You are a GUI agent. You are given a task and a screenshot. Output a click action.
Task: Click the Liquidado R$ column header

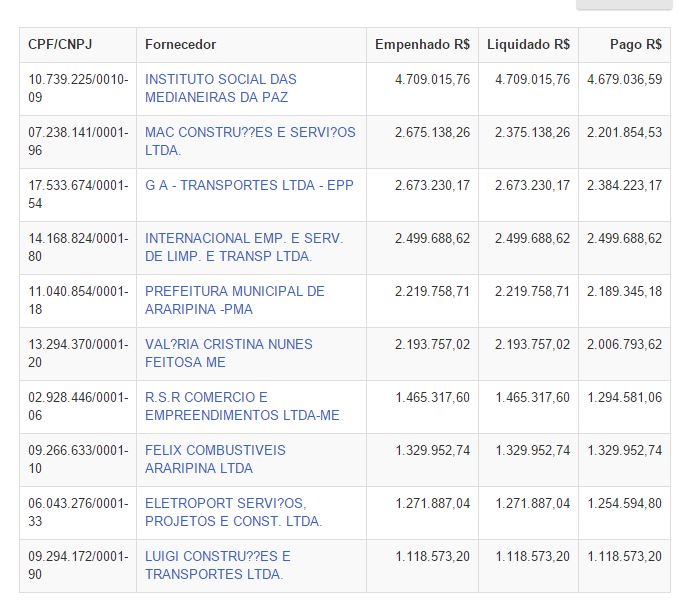point(528,44)
